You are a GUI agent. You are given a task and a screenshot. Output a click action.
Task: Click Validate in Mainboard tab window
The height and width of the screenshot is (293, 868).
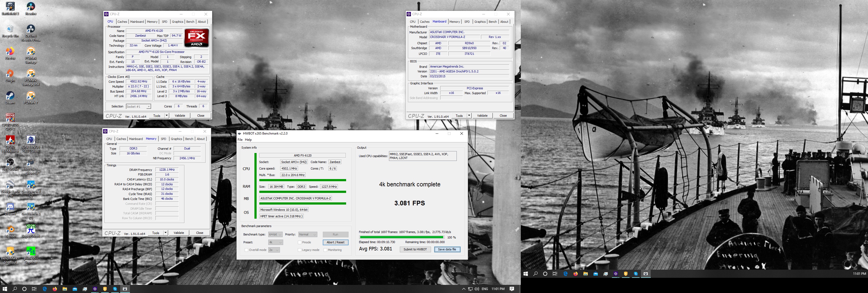482,116
